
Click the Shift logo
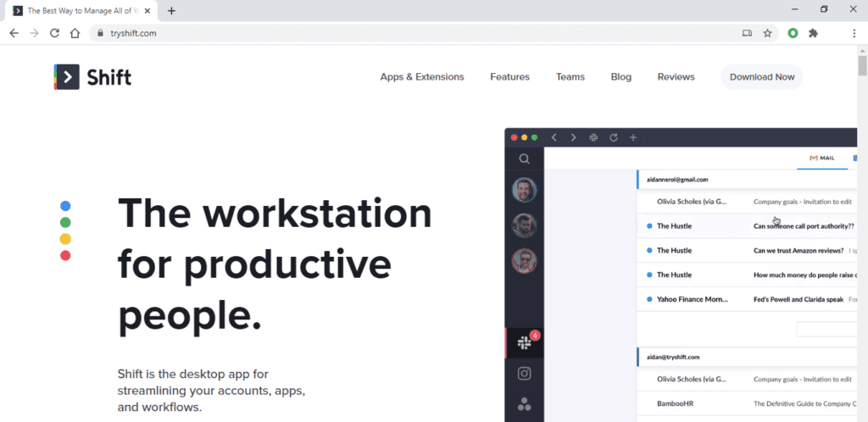point(92,77)
